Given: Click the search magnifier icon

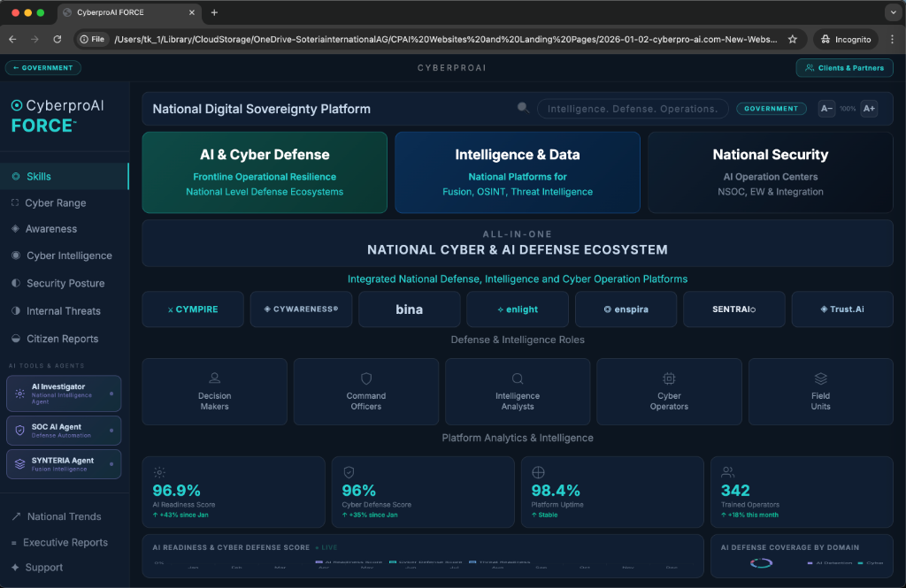Looking at the screenshot, I should (523, 108).
